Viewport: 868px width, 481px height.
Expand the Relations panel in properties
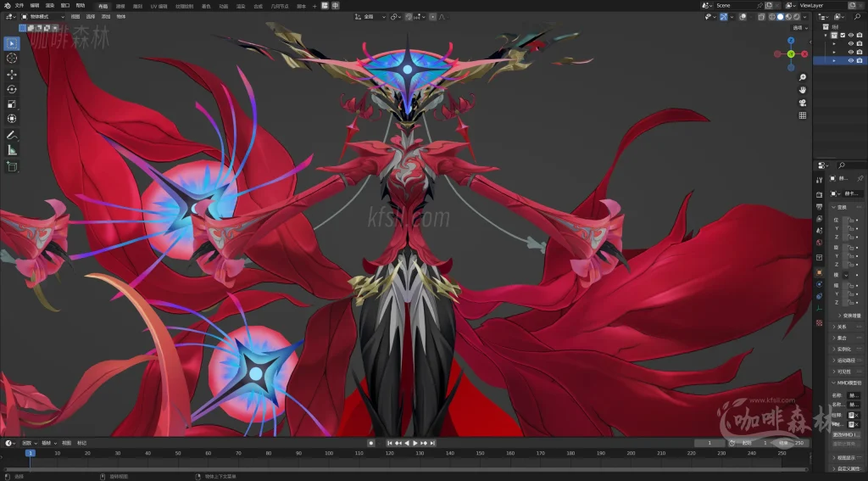coord(840,327)
